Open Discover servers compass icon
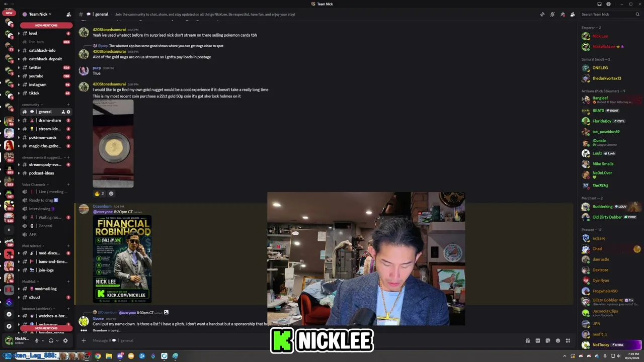 click(9, 326)
